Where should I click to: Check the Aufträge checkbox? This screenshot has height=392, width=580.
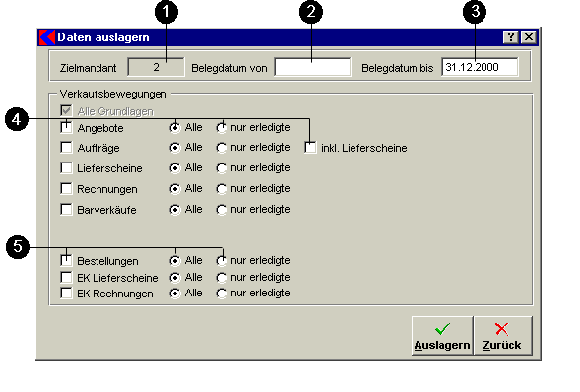66,148
